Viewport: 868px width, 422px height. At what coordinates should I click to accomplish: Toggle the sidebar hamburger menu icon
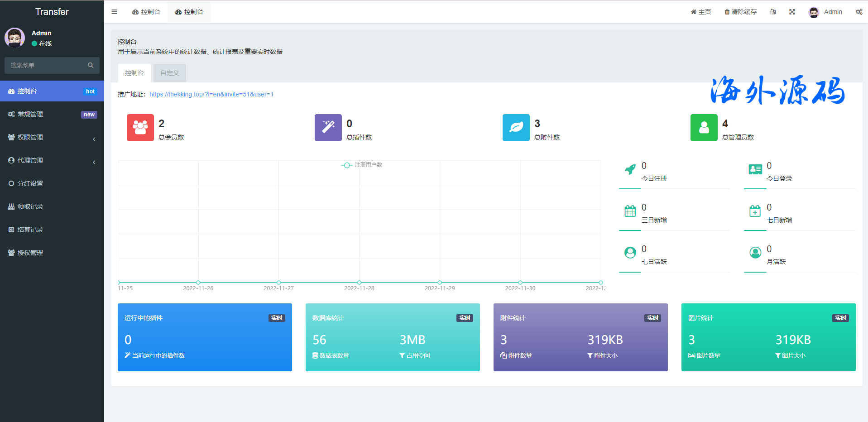(x=114, y=12)
